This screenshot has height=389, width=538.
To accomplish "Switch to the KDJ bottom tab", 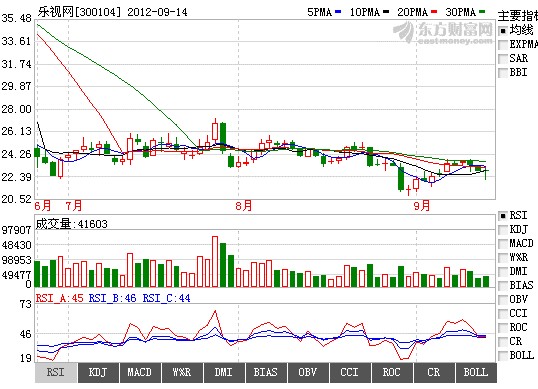I will pyautogui.click(x=98, y=373).
